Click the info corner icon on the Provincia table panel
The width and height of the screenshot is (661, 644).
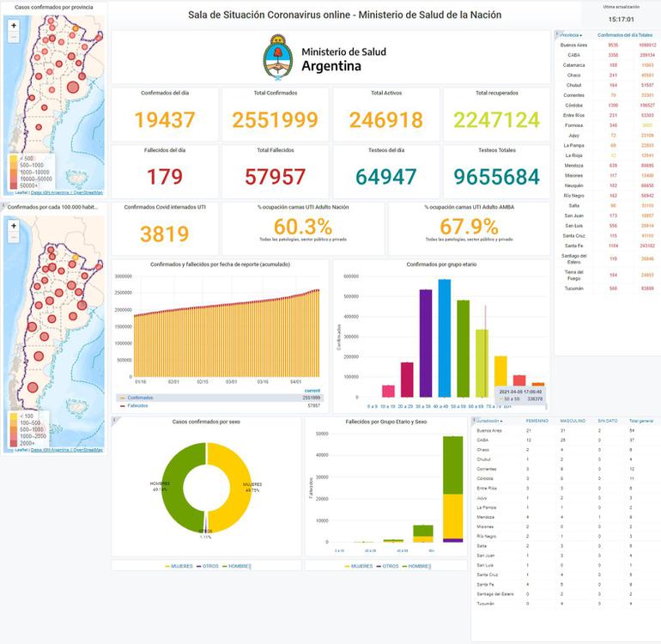click(x=556, y=33)
